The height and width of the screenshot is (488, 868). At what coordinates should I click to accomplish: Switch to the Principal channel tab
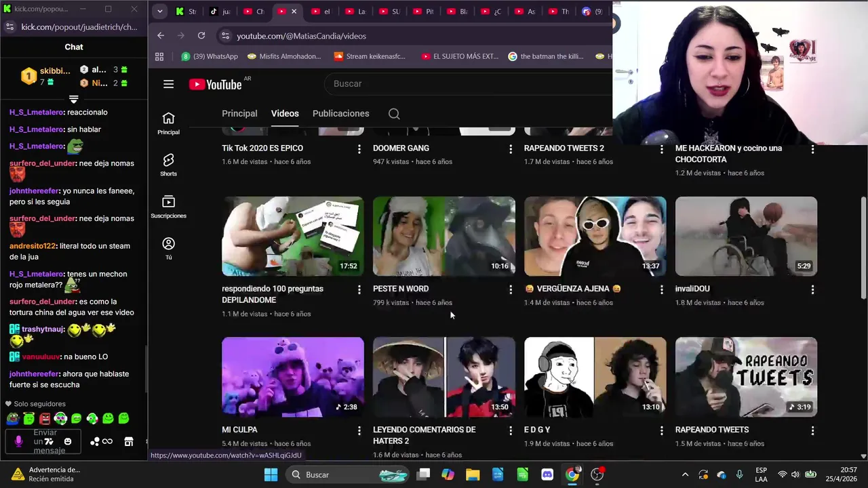(239, 113)
